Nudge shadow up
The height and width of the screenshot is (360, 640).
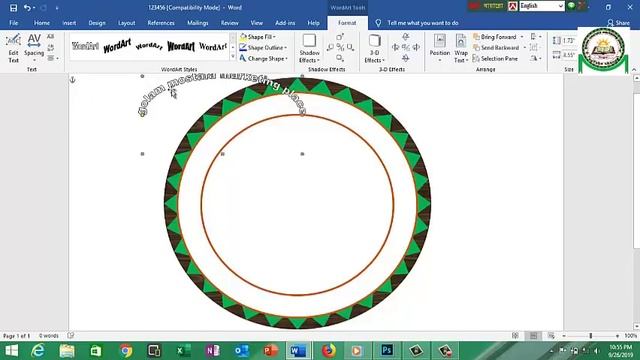[340, 37]
